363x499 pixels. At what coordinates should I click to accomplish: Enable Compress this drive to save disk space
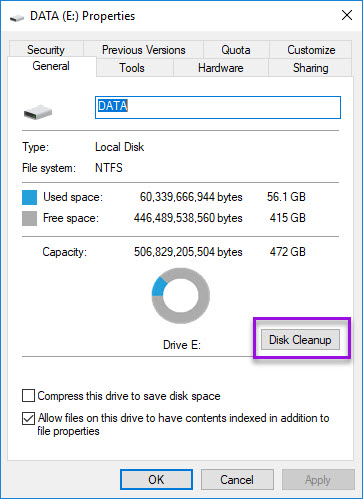point(28,396)
